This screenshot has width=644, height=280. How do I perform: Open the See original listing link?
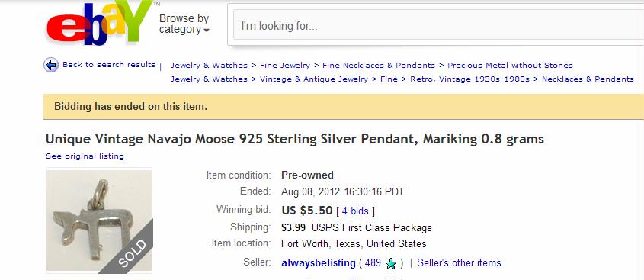(85, 156)
